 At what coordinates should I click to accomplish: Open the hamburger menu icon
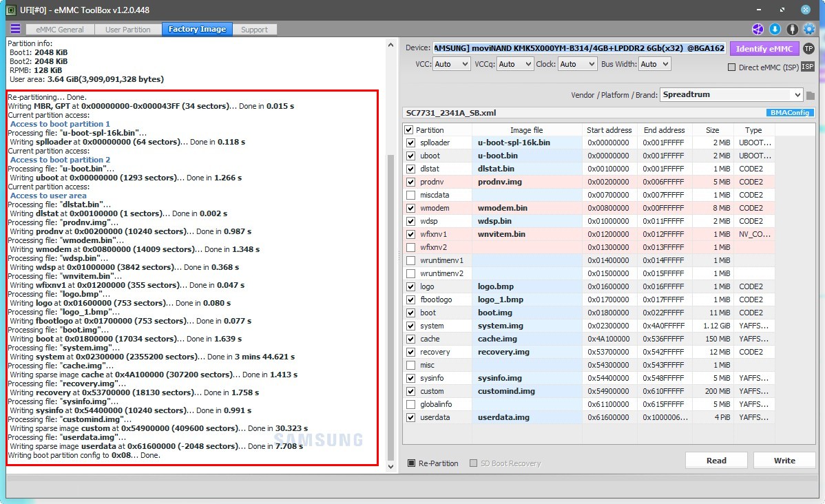(15, 29)
